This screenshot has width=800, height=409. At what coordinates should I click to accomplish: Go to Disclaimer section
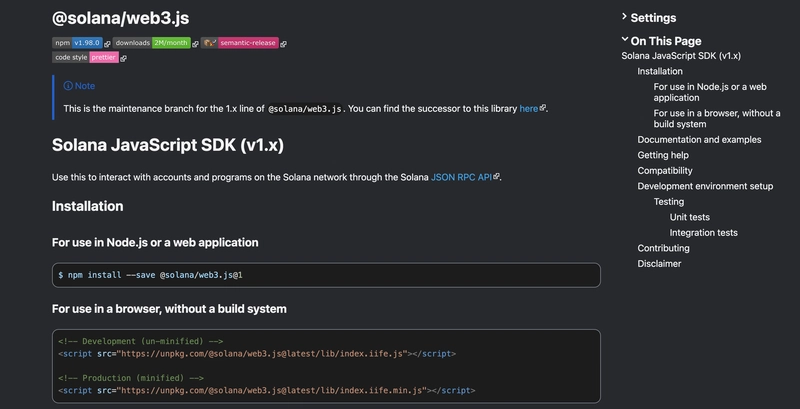[659, 264]
